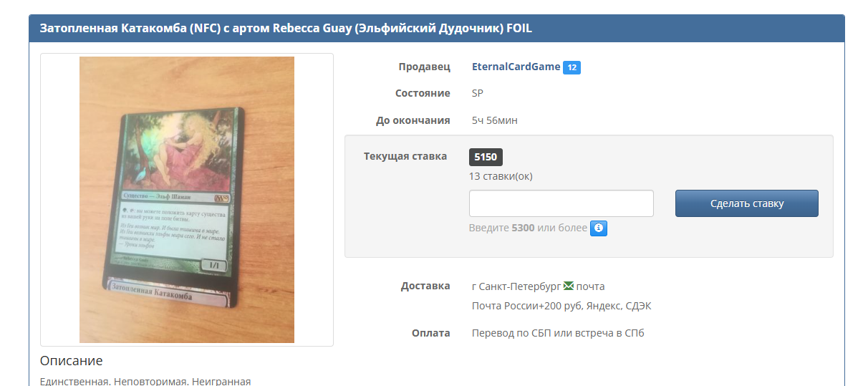Click the Перевод по СБП payment text
868x386 pixels.
(x=558, y=333)
